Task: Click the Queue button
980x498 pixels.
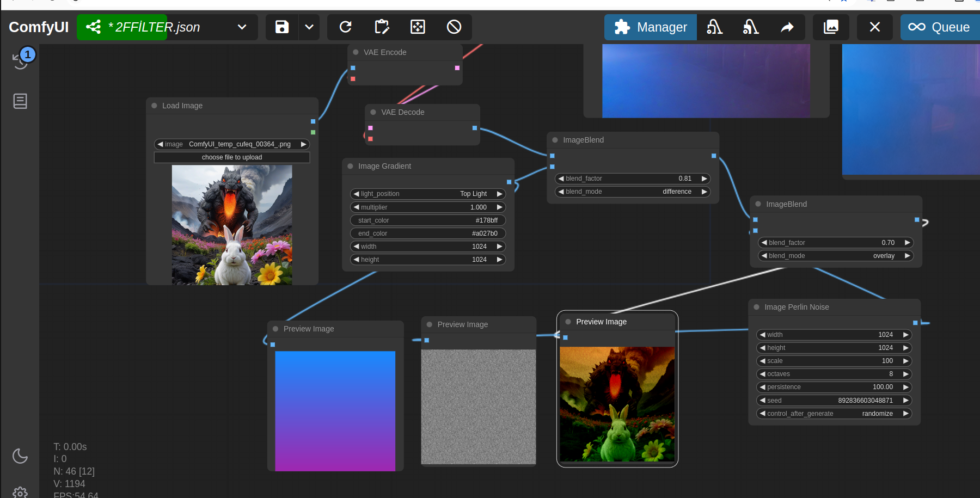Action: tap(940, 27)
